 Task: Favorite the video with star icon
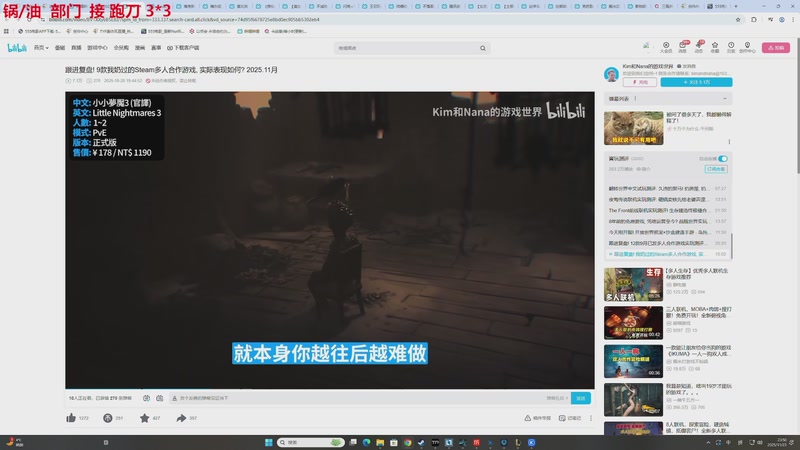(x=144, y=418)
